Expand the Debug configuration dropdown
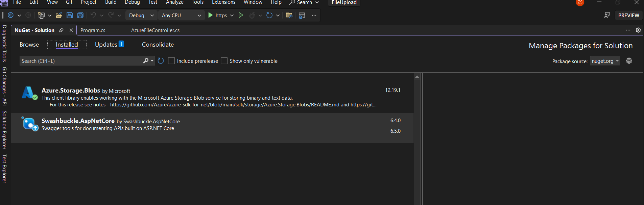Image resolution: width=644 pixels, height=205 pixels. pos(141,15)
